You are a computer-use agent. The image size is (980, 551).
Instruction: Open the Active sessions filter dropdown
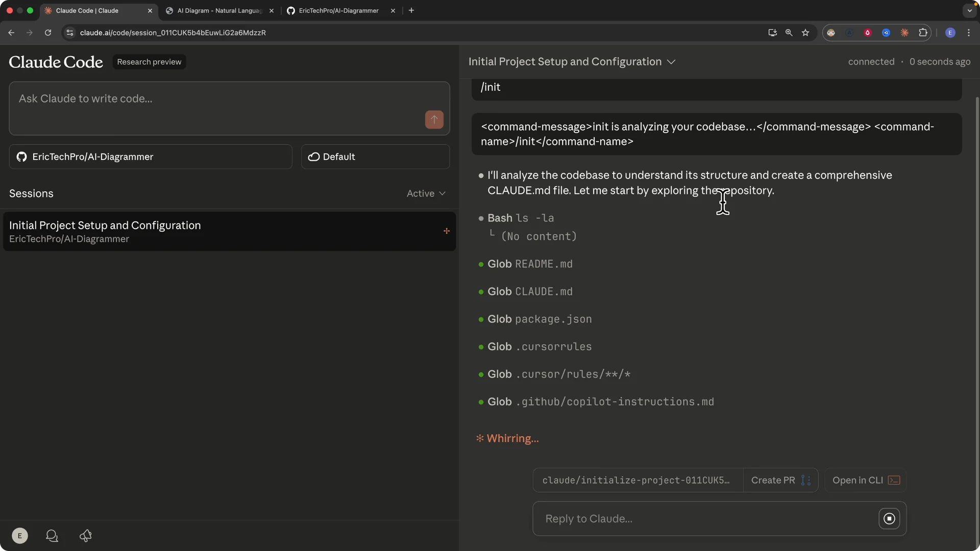coord(426,193)
